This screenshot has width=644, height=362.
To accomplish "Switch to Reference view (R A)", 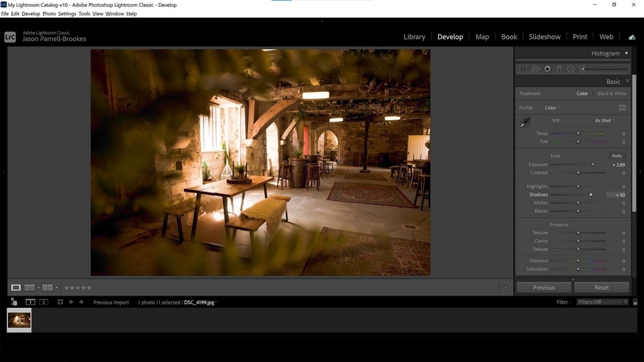I will click(29, 287).
